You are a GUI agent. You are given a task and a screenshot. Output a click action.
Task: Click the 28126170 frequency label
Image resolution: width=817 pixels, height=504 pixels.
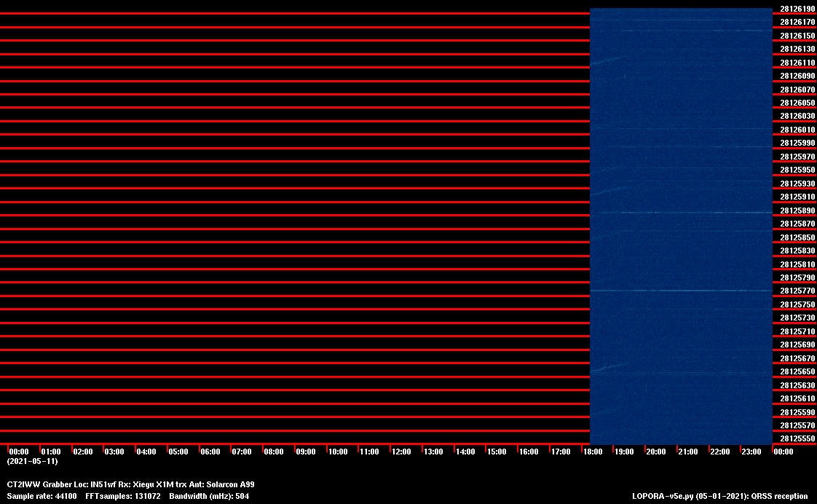[x=797, y=23]
